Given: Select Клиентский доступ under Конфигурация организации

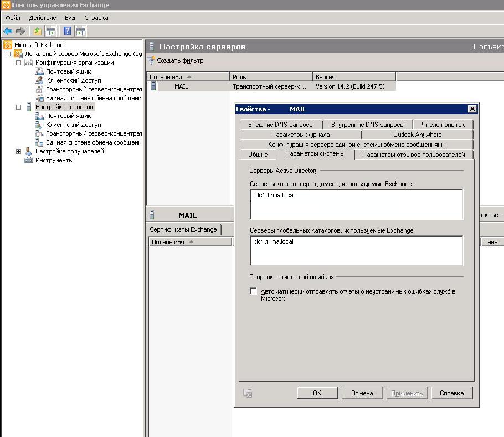Looking at the screenshot, I should pos(73,80).
